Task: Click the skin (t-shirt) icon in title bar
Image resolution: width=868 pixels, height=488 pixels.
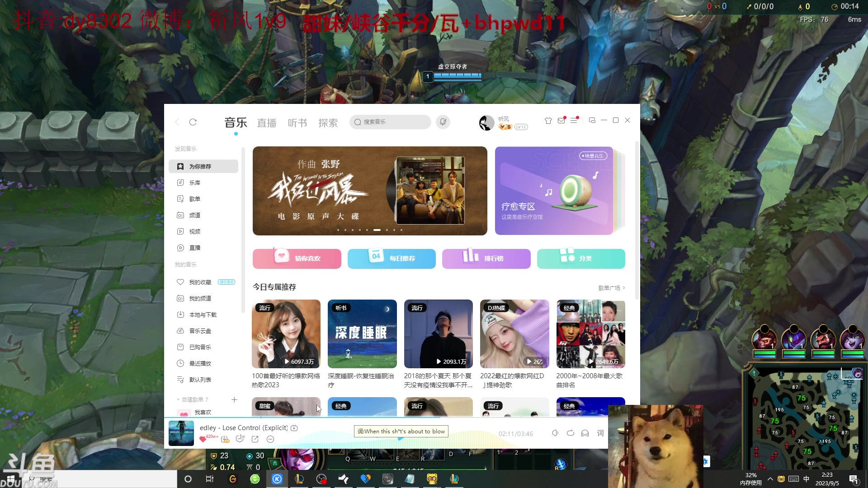Action: (548, 121)
